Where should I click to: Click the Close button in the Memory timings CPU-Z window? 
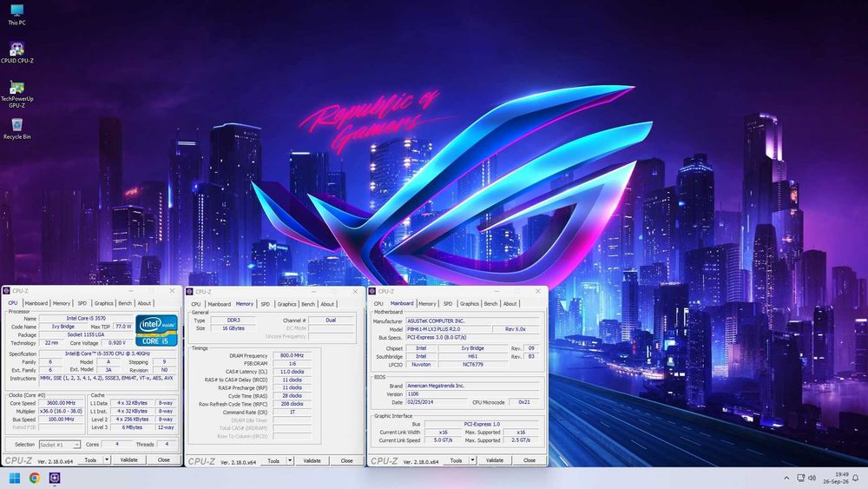point(346,460)
